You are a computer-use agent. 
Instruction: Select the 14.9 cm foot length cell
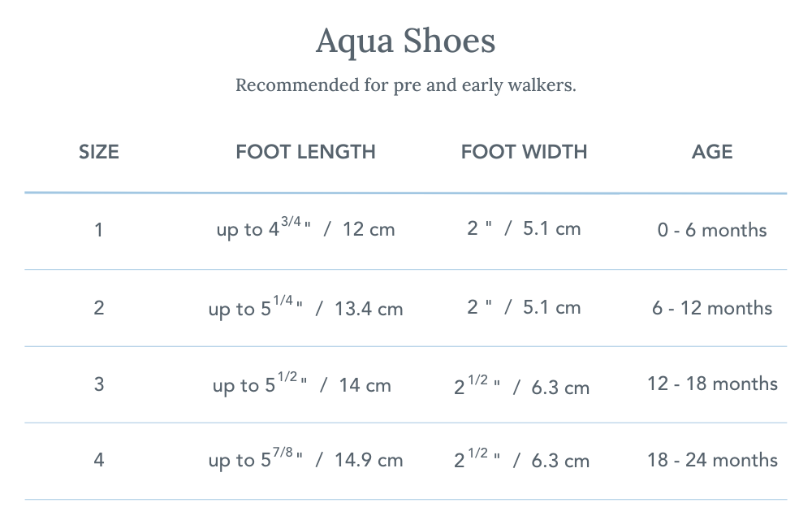(x=305, y=460)
